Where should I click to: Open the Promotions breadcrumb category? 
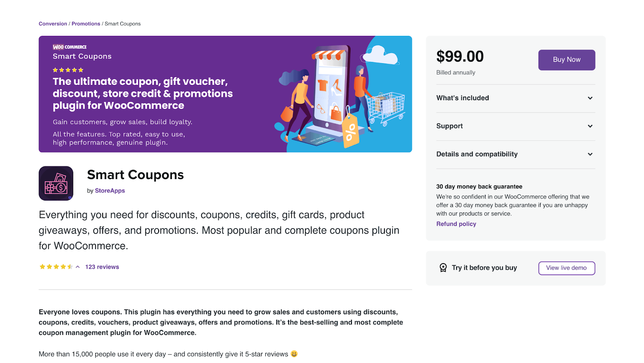(86, 24)
